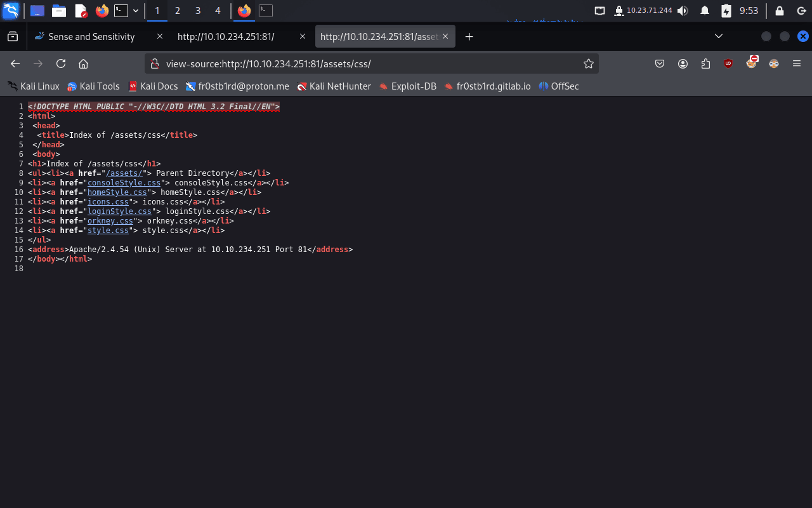Click the view-source URL address bar
The image size is (812, 508).
click(x=368, y=63)
